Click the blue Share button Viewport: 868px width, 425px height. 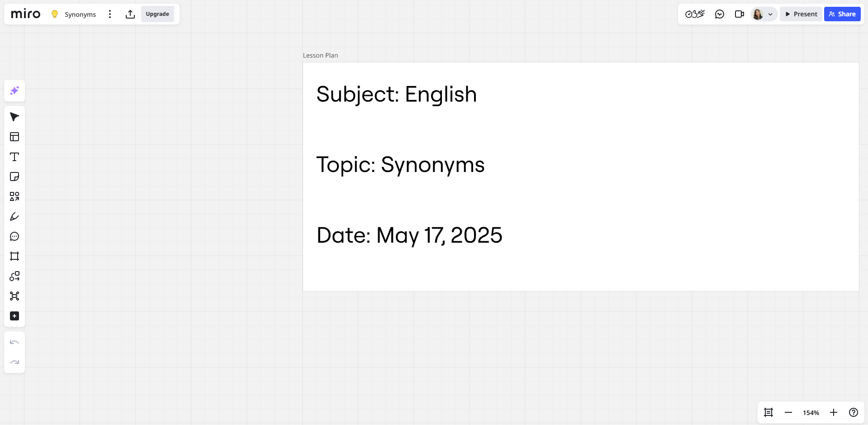pos(842,14)
